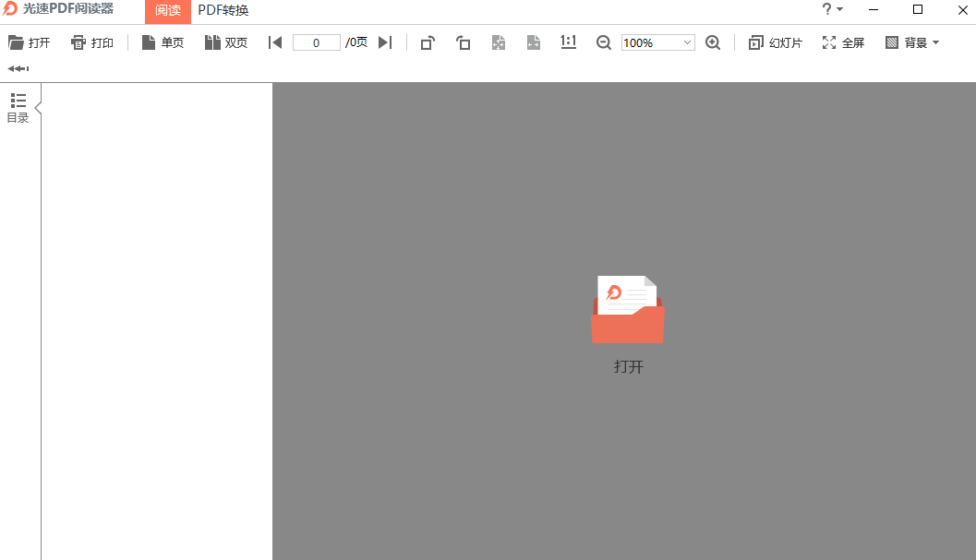976x560 pixels.
Task: Click the 打开 open file toolbar button
Action: (29, 42)
